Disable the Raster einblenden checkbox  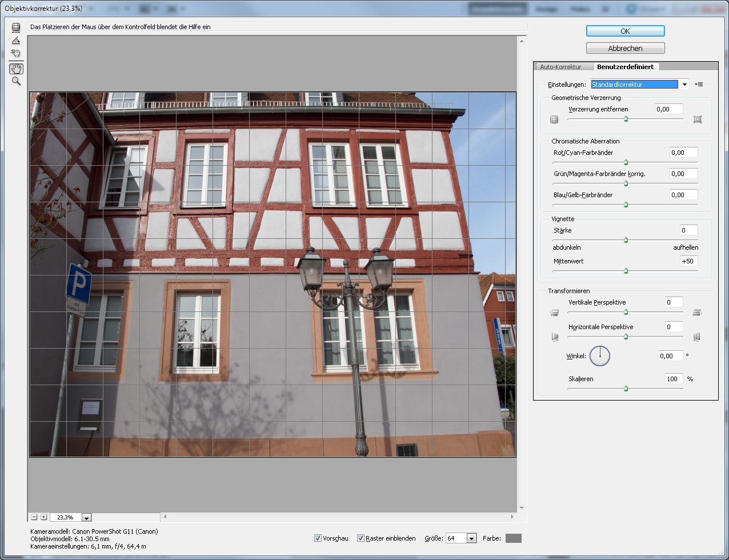pos(361,538)
